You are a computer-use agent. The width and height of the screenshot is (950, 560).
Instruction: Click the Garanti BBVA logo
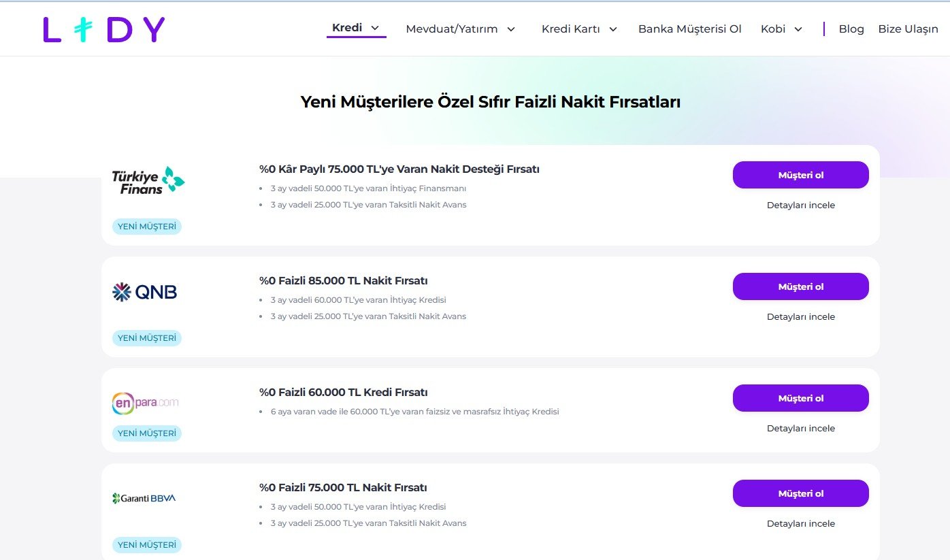coord(144,498)
